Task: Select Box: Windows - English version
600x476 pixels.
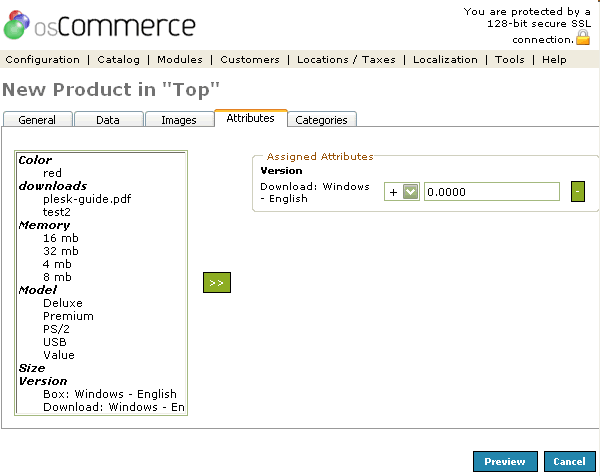Action: click(x=109, y=394)
